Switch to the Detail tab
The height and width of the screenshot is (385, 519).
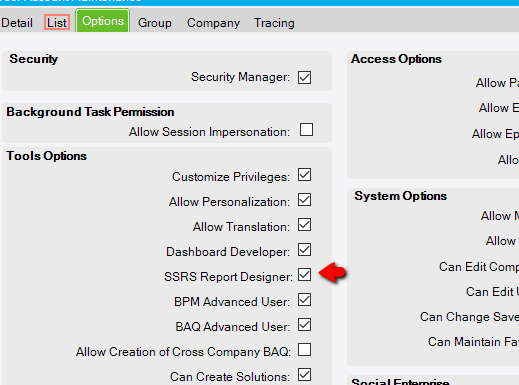(x=17, y=23)
